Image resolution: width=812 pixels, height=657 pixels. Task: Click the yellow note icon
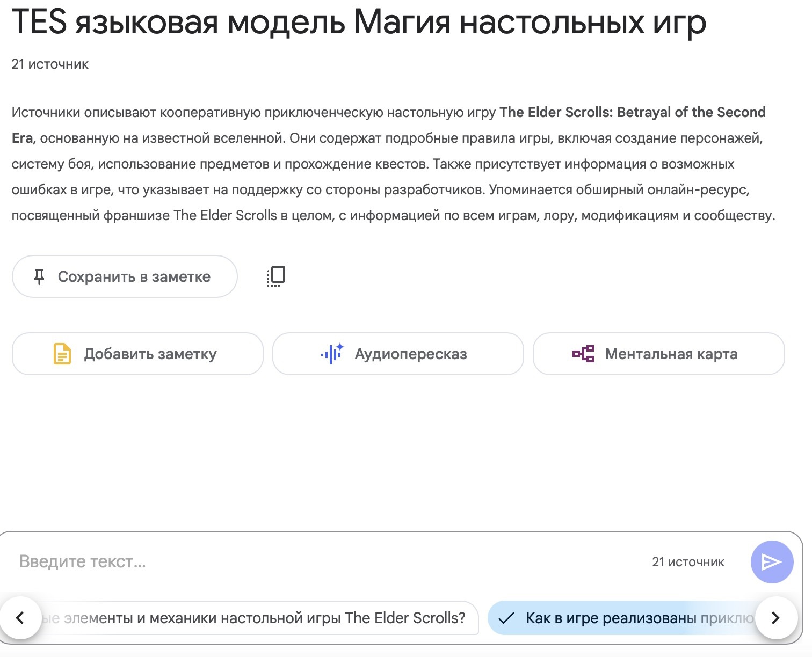62,354
